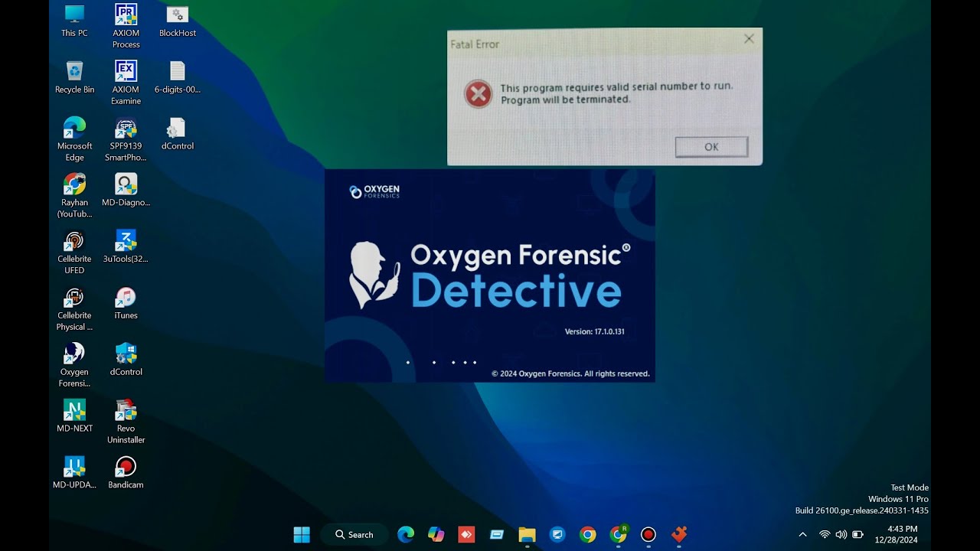Select the dControl settings file icon

(178, 134)
